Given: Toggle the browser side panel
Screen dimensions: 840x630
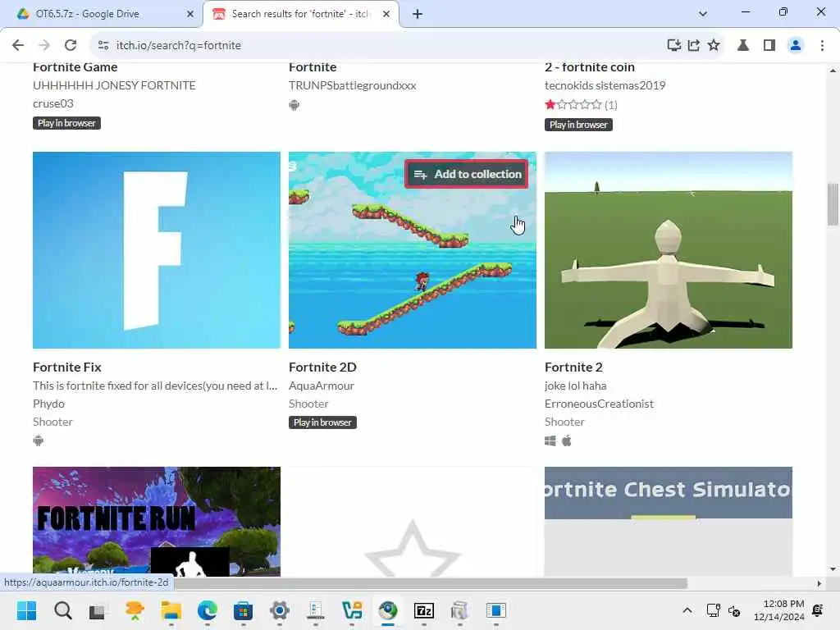Looking at the screenshot, I should coord(769,46).
